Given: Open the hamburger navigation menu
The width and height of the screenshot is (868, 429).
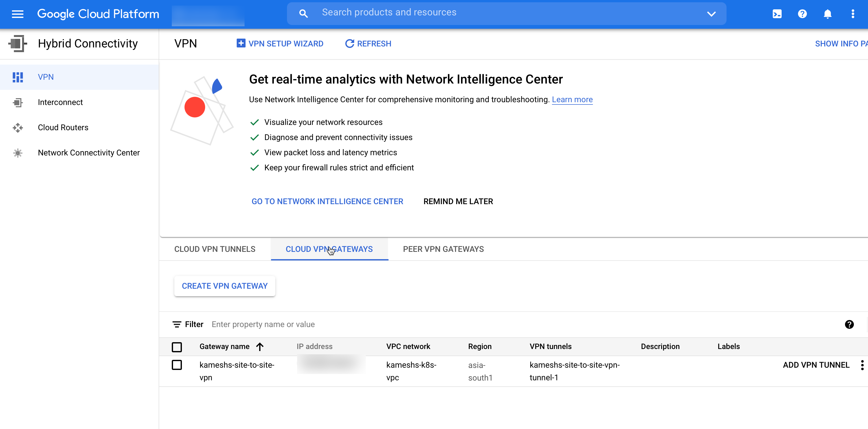Looking at the screenshot, I should [x=17, y=14].
